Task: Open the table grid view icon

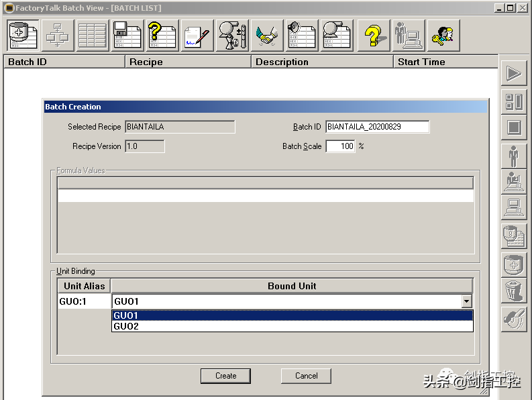Action: [x=92, y=35]
